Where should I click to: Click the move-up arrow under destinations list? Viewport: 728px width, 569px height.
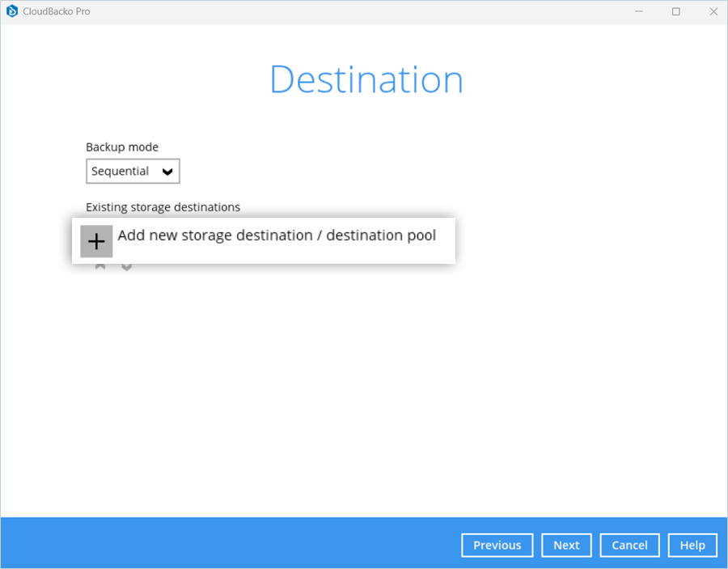click(100, 266)
